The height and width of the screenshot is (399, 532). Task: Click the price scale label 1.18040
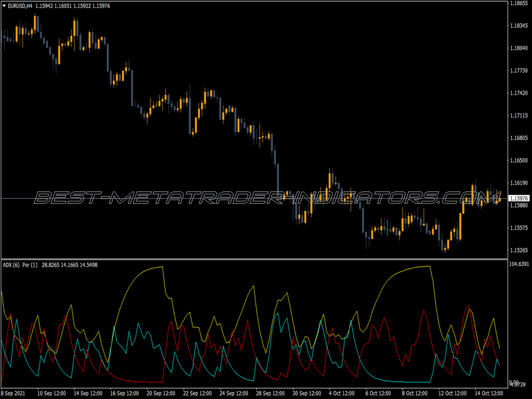pos(519,48)
